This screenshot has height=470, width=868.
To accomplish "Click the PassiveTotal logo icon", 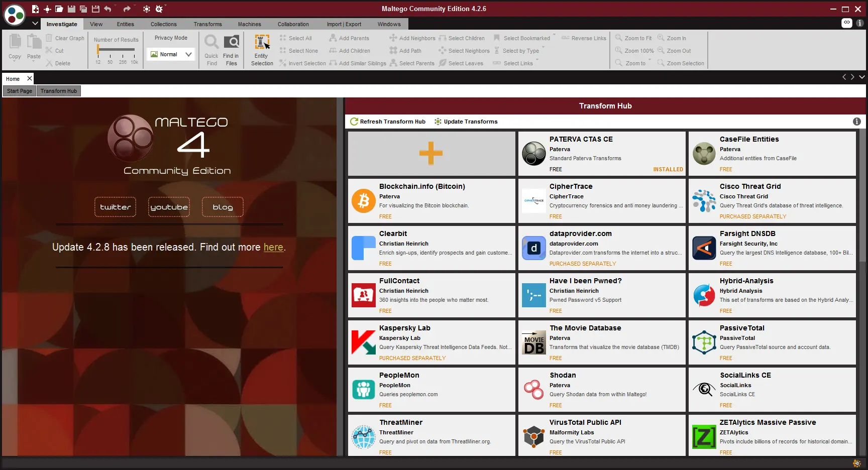I will 704,342.
